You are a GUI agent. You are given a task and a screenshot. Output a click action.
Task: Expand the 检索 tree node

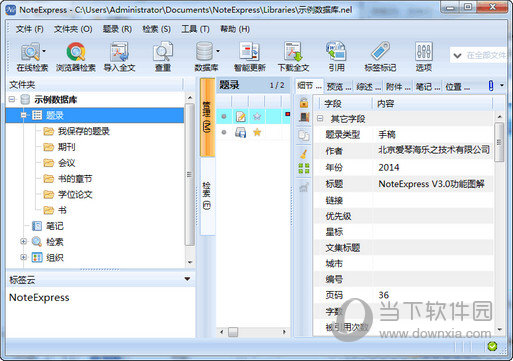[x=23, y=241]
